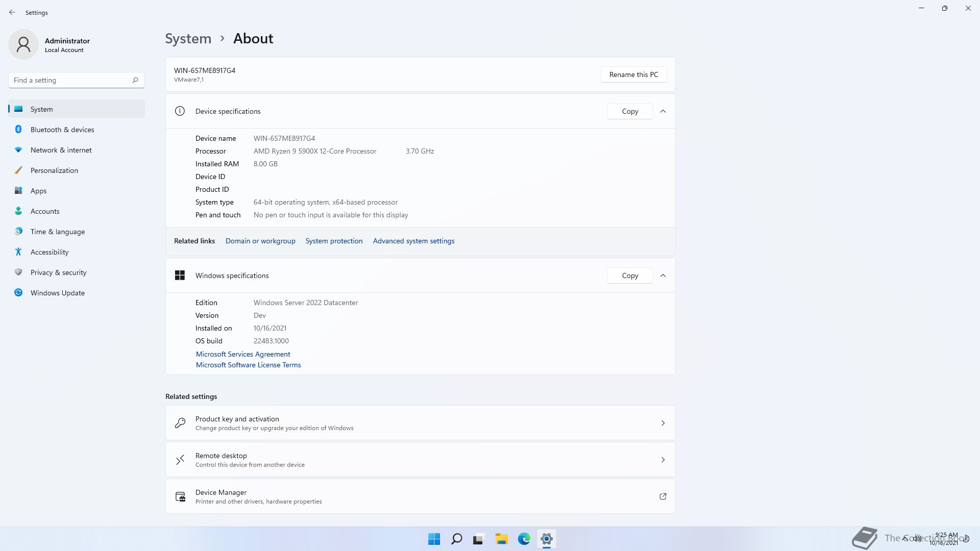Click the Apps icon in sidebar
Viewport: 980px width, 551px height.
18,191
